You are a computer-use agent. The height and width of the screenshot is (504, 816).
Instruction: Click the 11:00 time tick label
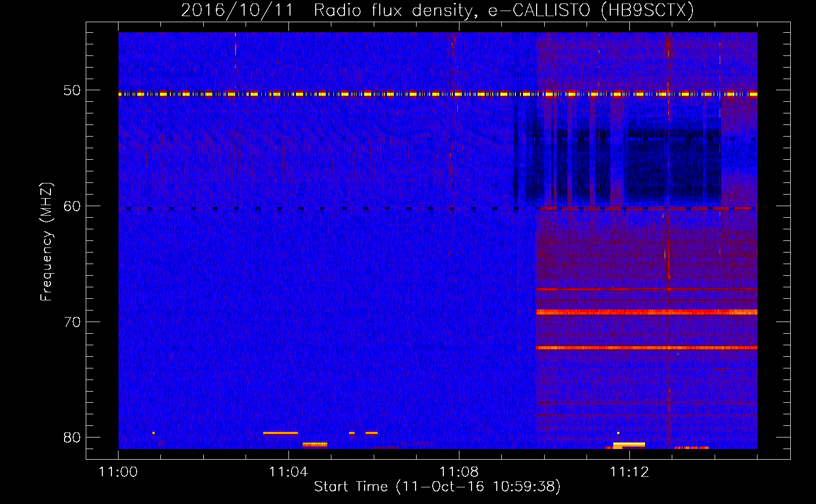118,472
